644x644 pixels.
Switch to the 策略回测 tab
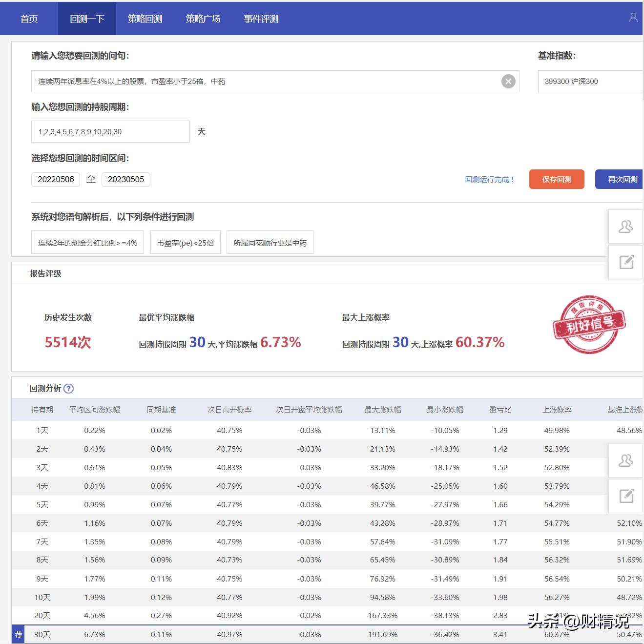(145, 19)
